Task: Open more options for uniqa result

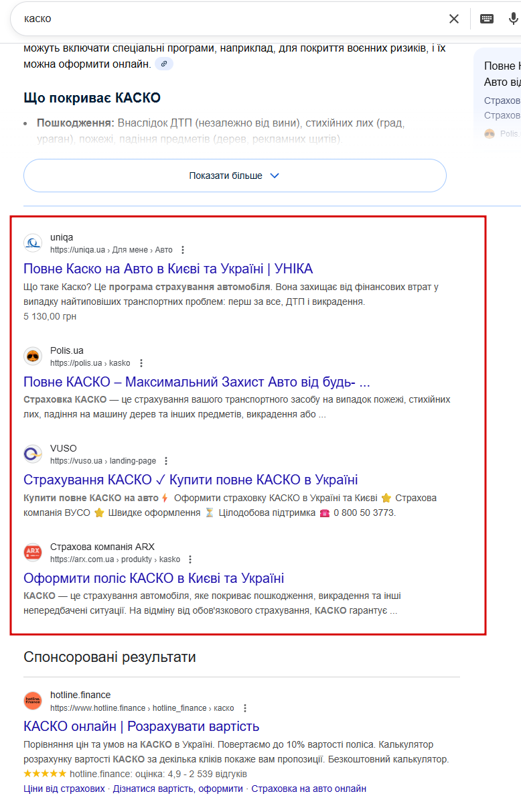Action: click(183, 250)
